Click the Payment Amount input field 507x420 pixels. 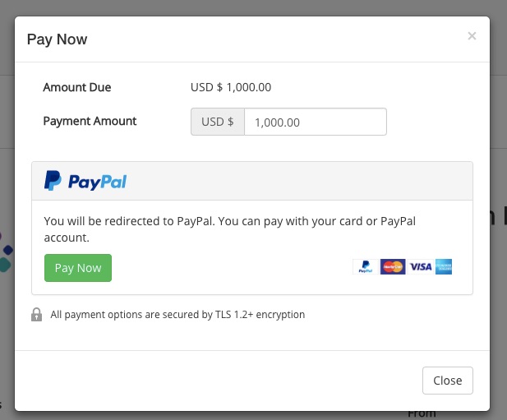[316, 122]
